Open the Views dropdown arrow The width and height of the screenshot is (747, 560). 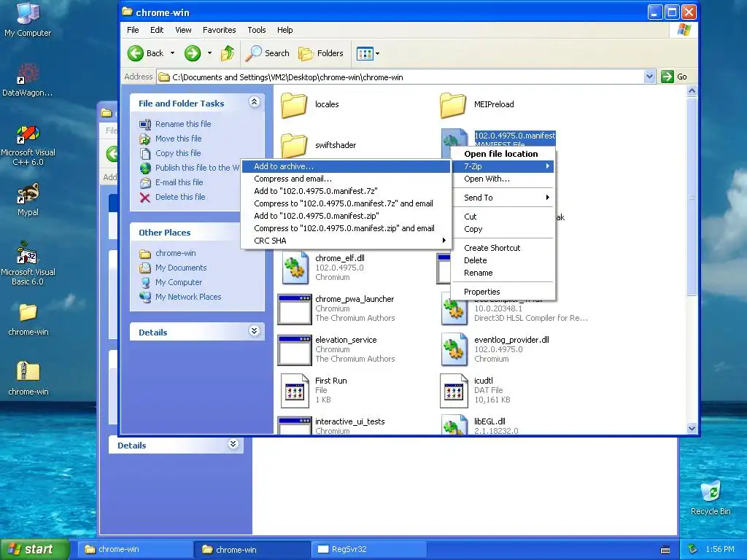pyautogui.click(x=377, y=53)
